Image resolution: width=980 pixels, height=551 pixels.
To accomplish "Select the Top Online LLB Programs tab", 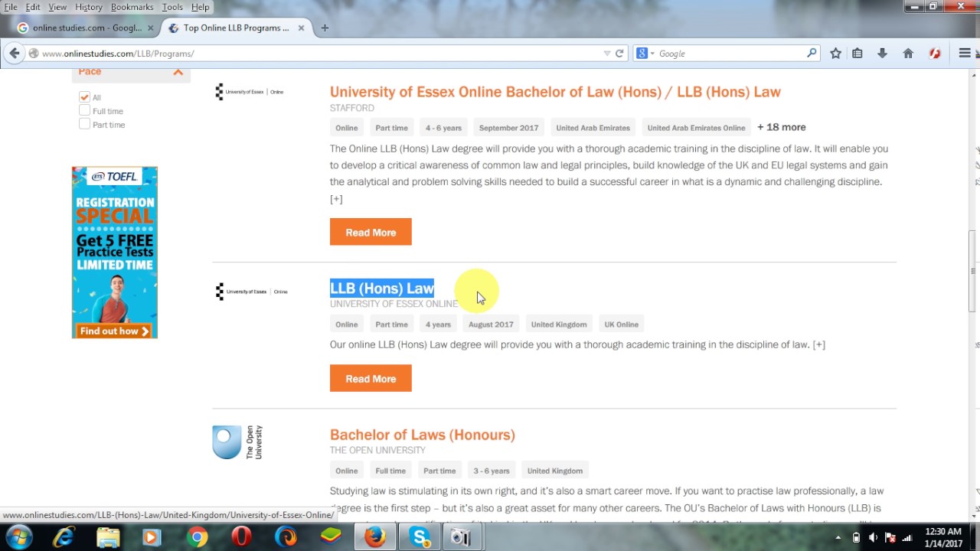I will click(236, 28).
